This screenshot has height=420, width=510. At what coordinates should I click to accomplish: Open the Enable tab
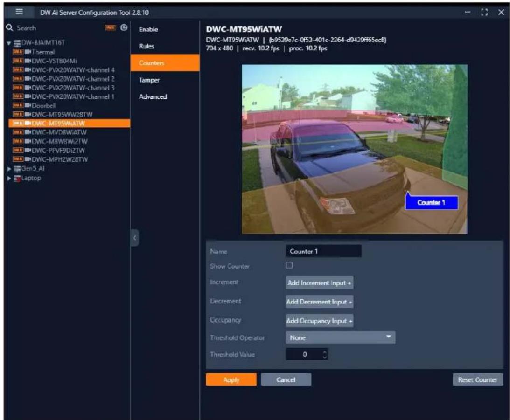(165, 29)
